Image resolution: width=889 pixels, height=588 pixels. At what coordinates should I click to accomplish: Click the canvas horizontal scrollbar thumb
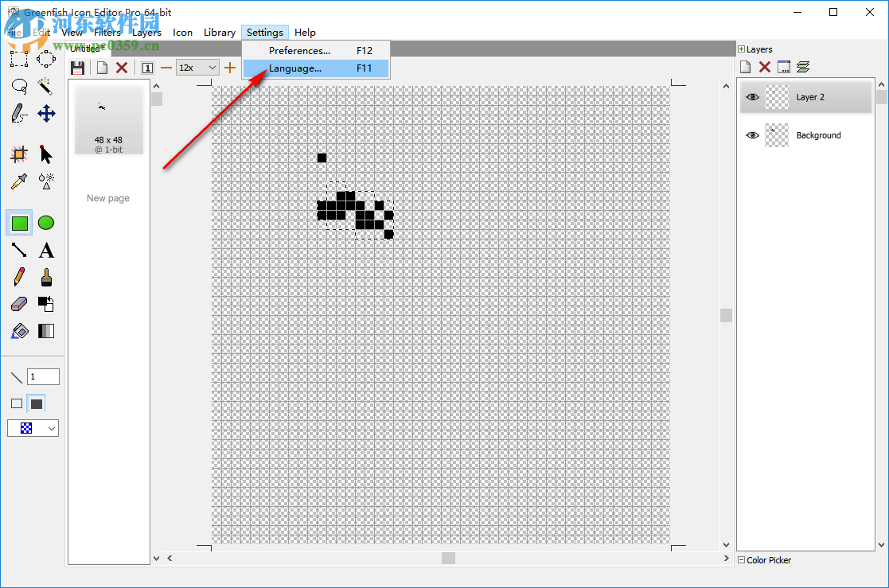[448, 559]
